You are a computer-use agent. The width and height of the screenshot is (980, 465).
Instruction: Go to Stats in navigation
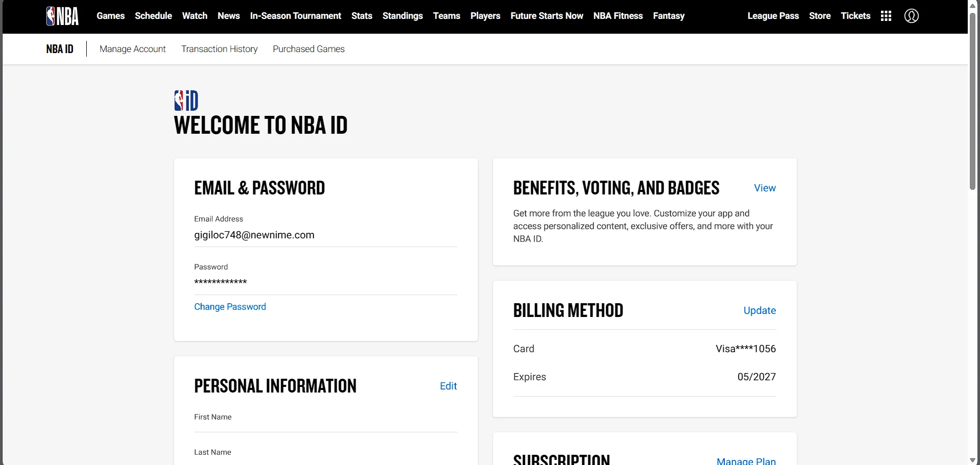pyautogui.click(x=362, y=16)
